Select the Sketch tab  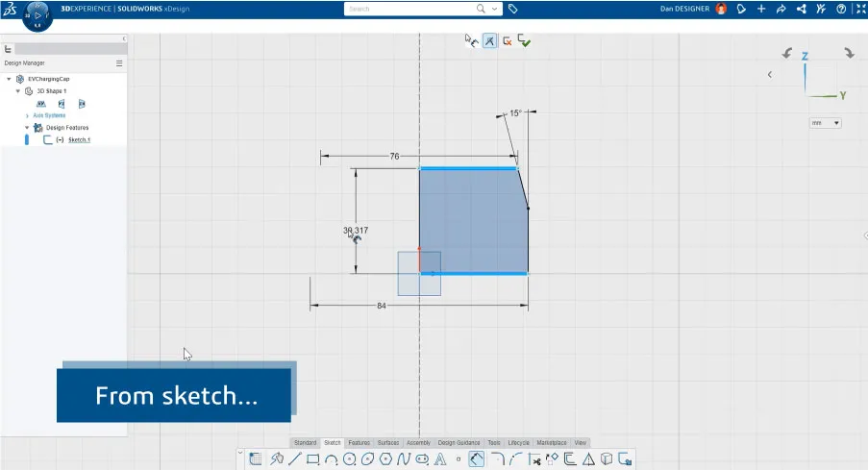pyautogui.click(x=333, y=442)
